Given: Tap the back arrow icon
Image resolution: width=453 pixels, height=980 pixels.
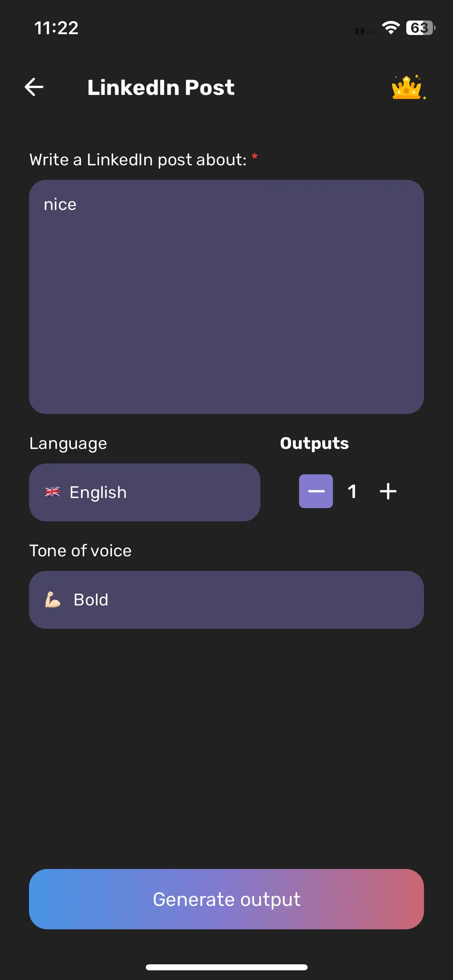Looking at the screenshot, I should point(34,87).
